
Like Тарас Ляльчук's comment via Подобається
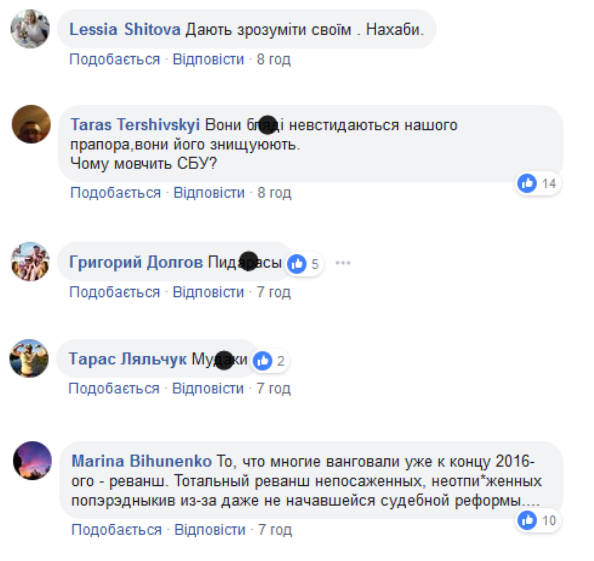tap(114, 388)
